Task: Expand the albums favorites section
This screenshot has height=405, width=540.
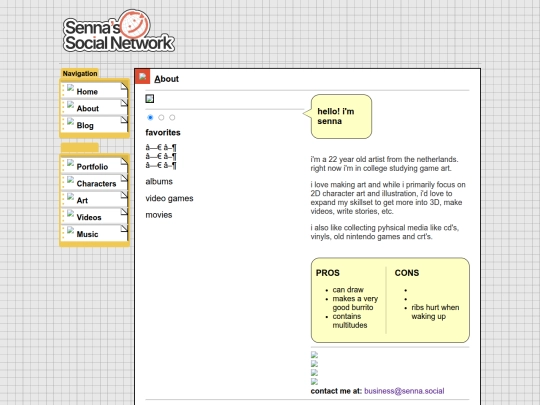Action: pos(159,181)
